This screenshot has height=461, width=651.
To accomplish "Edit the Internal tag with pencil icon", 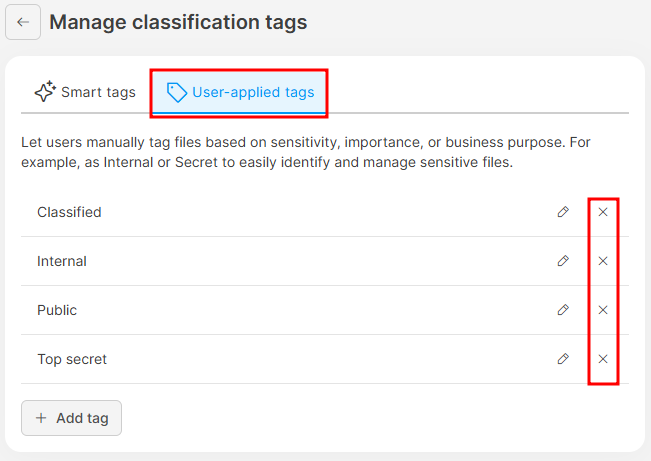I will click(563, 261).
